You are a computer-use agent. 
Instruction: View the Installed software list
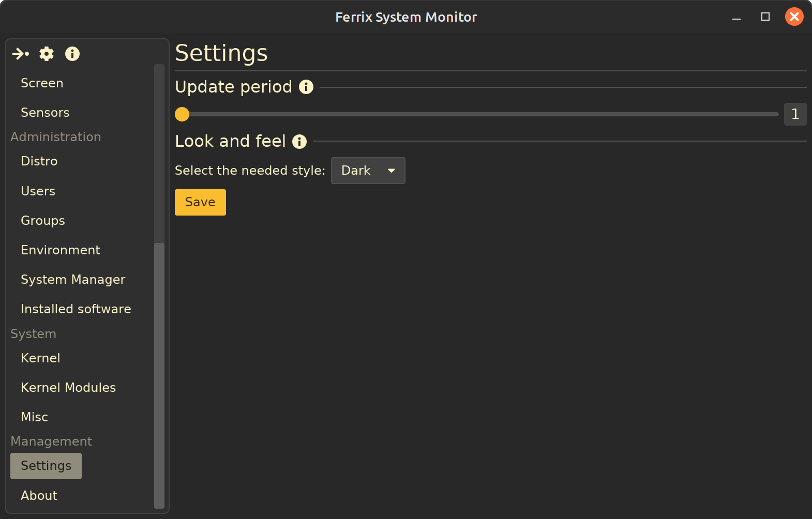(76, 309)
